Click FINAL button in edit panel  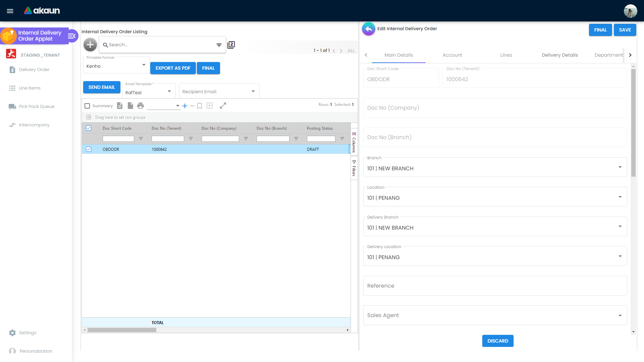click(x=600, y=30)
